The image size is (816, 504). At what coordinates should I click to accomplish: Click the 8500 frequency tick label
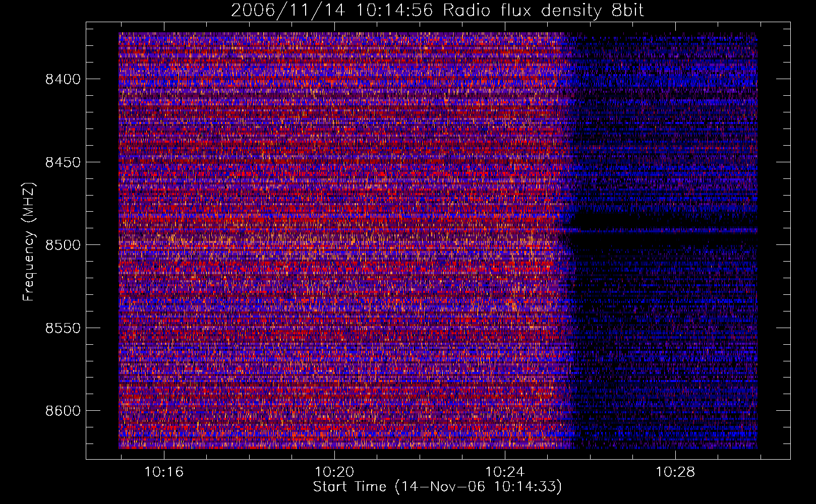click(x=63, y=245)
